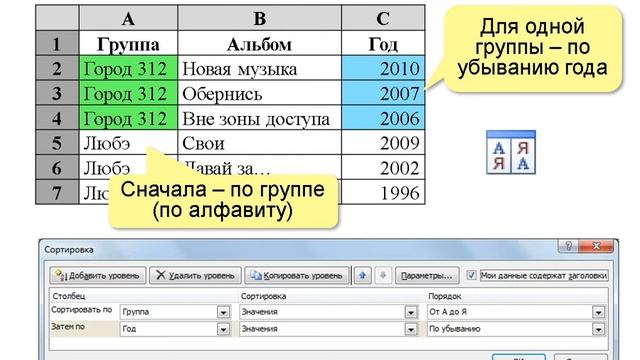The image size is (640, 360).
Task: Select row header 5
Action: click(x=57, y=142)
